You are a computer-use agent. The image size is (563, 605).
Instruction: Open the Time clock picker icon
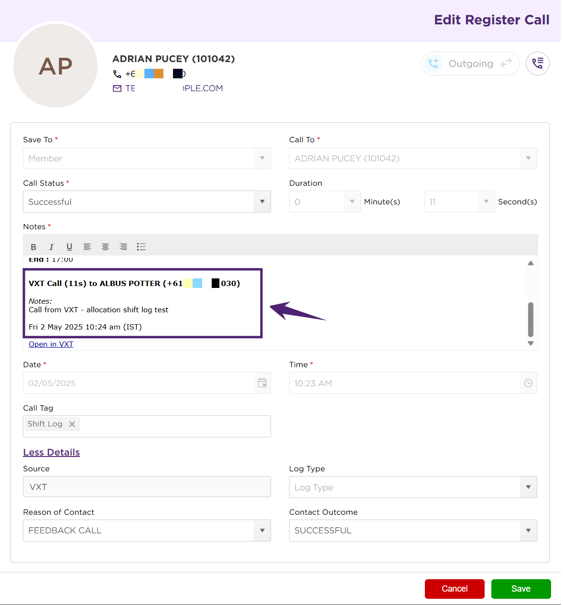[528, 383]
